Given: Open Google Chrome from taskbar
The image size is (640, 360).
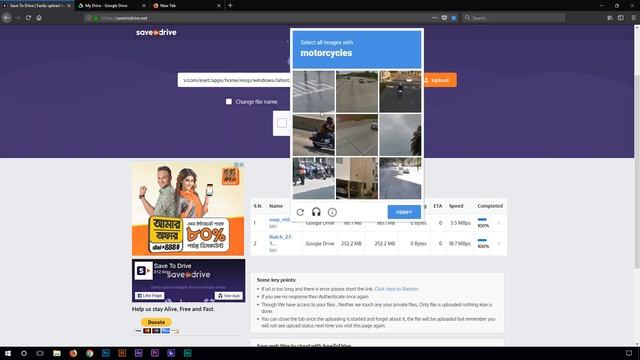Looking at the screenshot, I should pyautogui.click(x=89, y=353).
